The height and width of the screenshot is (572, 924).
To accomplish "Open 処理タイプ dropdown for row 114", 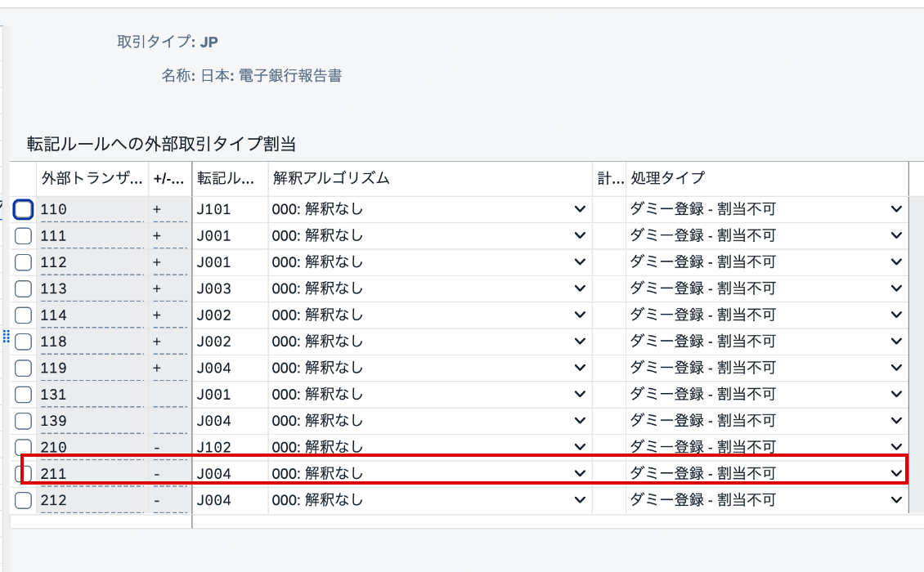I will click(896, 315).
